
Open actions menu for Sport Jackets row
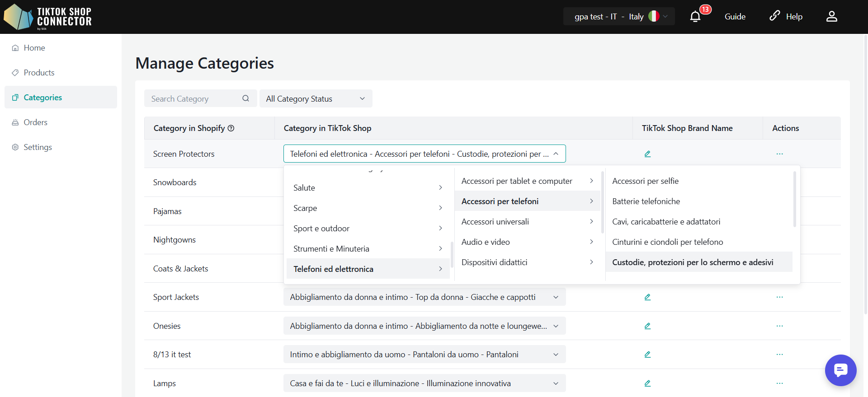779,297
